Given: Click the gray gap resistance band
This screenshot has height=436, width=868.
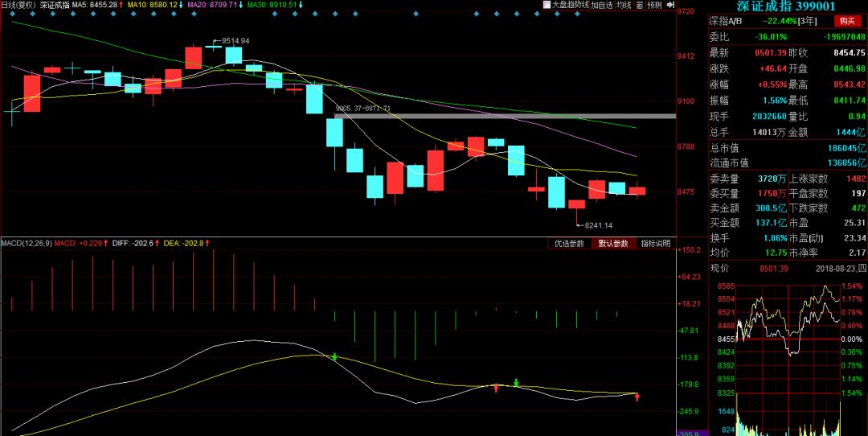Looking at the screenshot, I should (505, 116).
